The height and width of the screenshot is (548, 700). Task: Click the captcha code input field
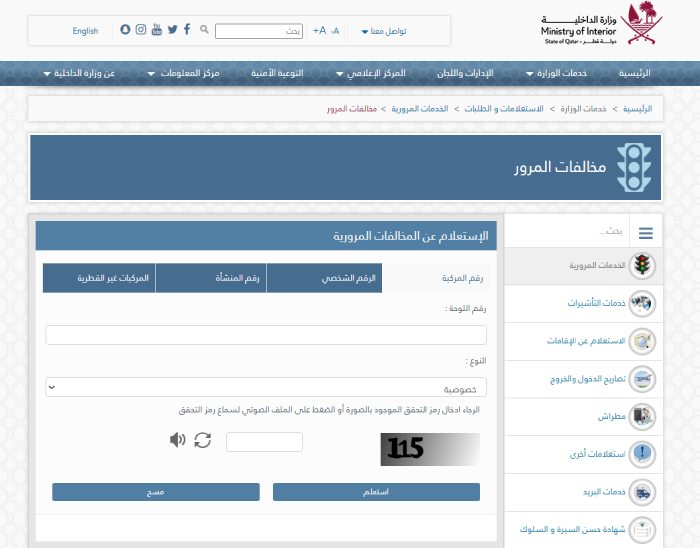264,442
